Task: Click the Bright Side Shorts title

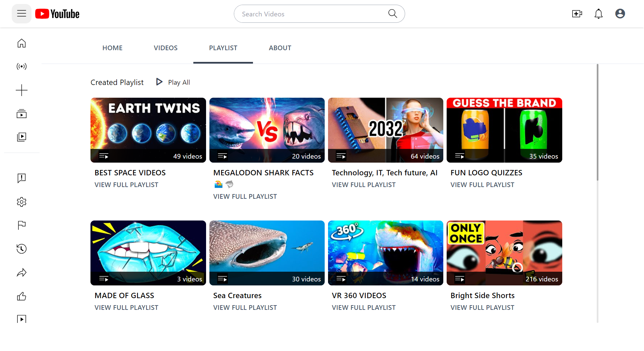Action: click(482, 295)
